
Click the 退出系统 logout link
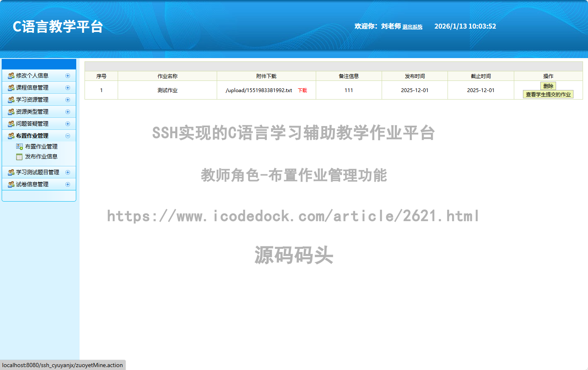pos(412,27)
